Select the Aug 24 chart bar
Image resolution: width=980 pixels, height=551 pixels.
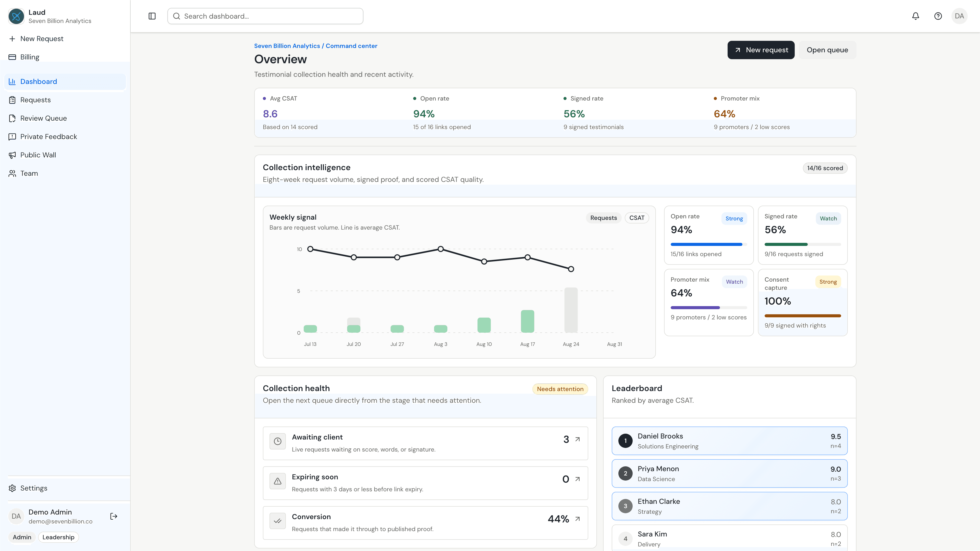coord(571,310)
